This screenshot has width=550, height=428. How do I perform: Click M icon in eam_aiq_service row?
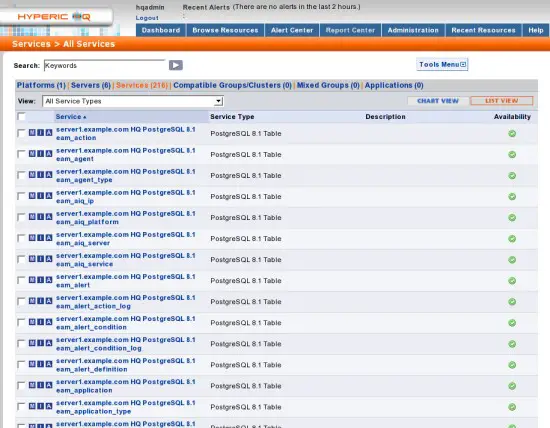click(x=32, y=259)
